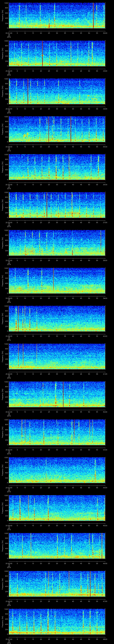
Task: Click the 45:00 end time label
Action: 105,525
